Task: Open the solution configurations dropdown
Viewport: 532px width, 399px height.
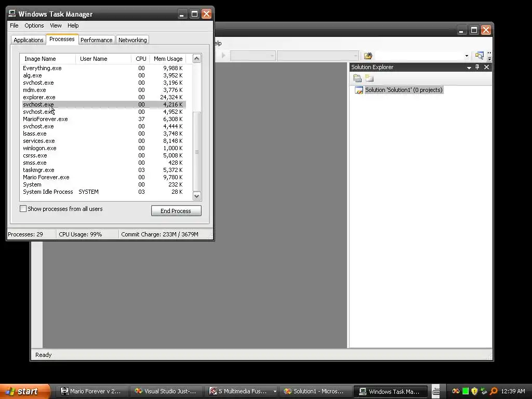Action: click(x=252, y=55)
